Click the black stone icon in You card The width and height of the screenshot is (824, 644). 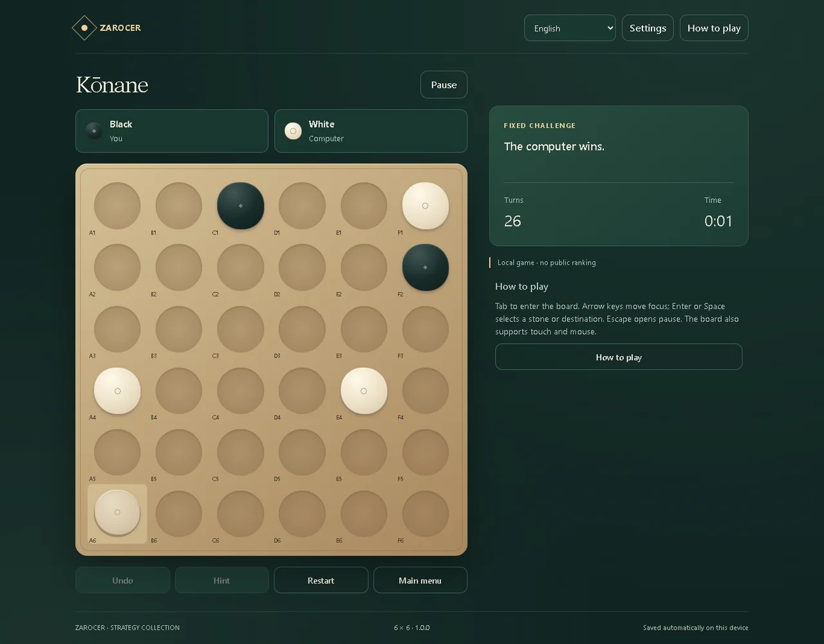tap(94, 131)
